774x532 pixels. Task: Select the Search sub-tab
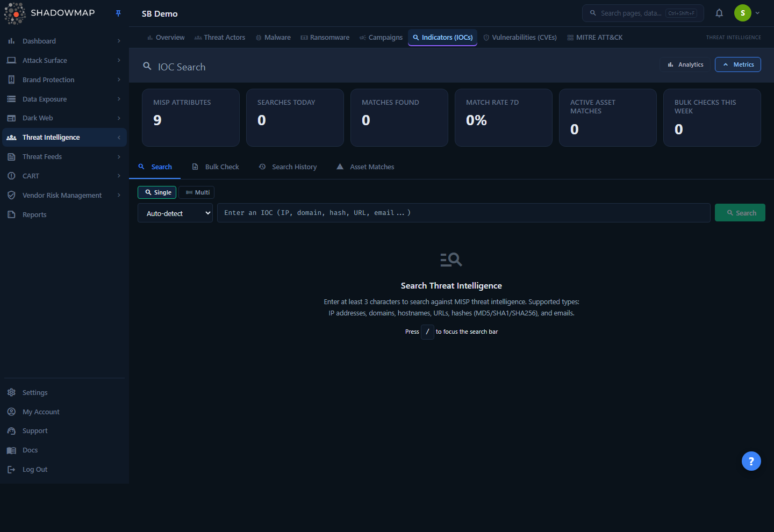point(155,167)
